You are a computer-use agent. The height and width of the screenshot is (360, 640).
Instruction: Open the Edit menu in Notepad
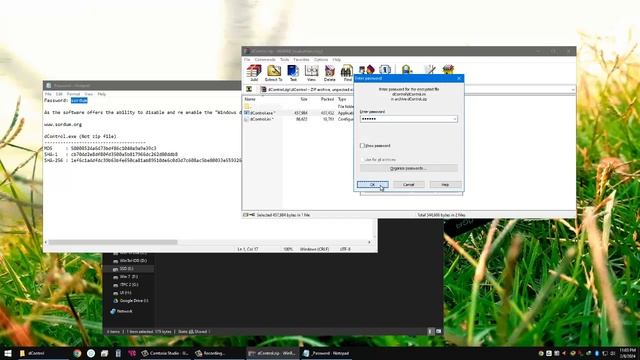click(59, 94)
